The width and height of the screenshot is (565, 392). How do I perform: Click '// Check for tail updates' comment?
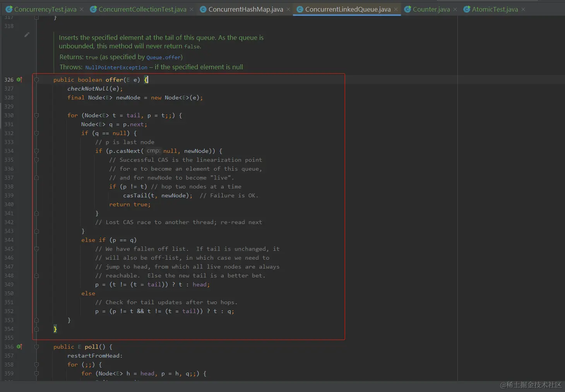click(x=166, y=302)
